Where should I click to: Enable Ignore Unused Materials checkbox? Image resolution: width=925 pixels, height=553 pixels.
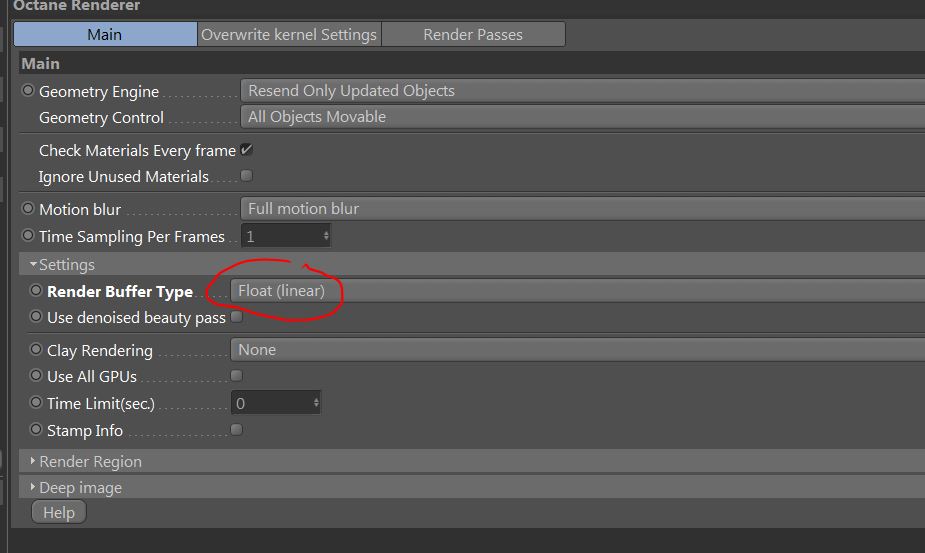(247, 176)
